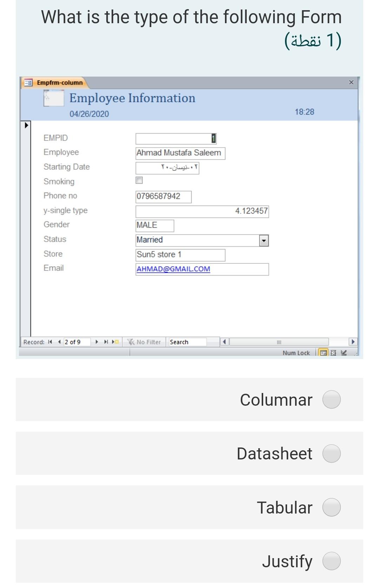This screenshot has height=588, width=379.
Task: Click the Gender field showing MALE
Action: (155, 226)
